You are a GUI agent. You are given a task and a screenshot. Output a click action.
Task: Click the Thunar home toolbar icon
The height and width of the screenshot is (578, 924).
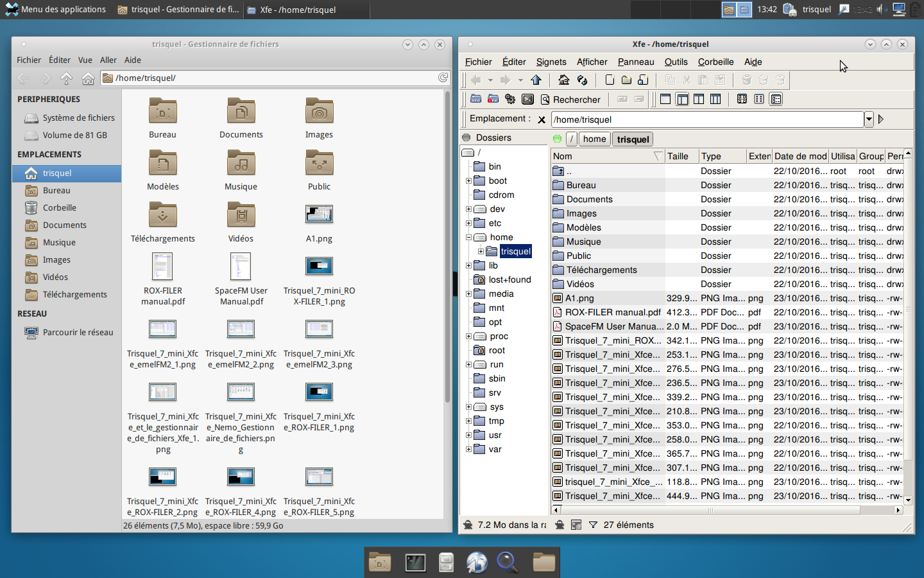(x=88, y=78)
